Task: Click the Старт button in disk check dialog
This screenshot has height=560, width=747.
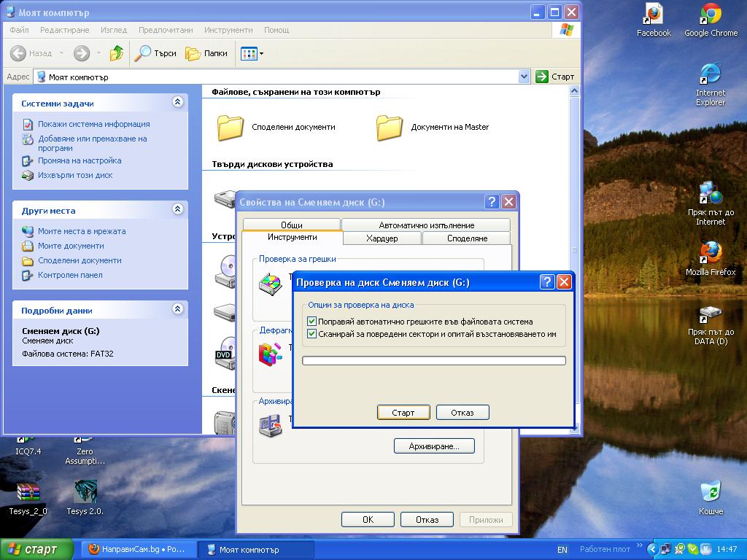Action: pyautogui.click(x=403, y=413)
